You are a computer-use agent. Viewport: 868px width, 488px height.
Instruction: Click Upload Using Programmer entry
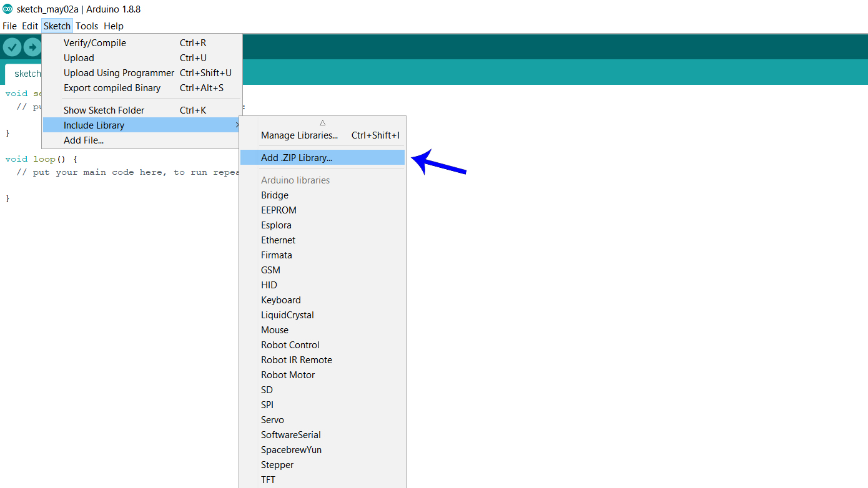pos(119,73)
